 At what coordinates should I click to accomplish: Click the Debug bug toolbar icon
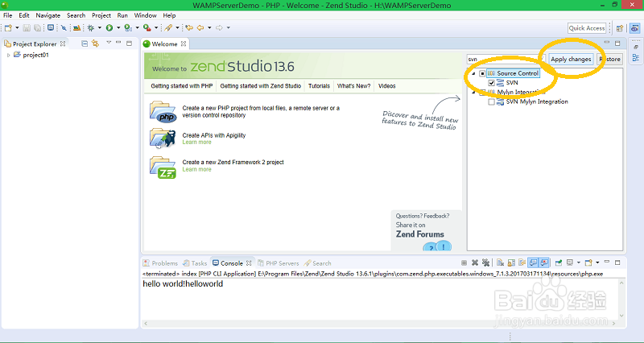(x=91, y=28)
